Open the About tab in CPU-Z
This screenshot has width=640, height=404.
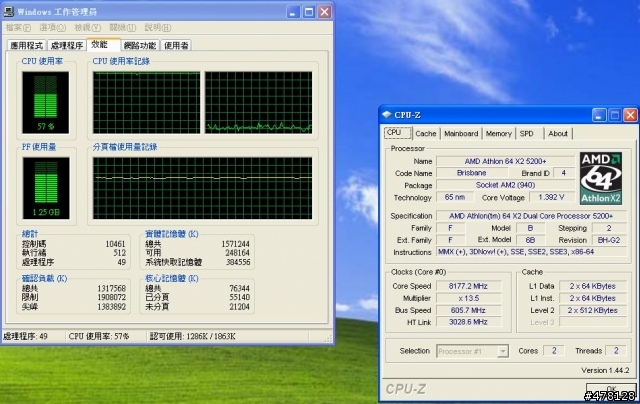click(558, 133)
